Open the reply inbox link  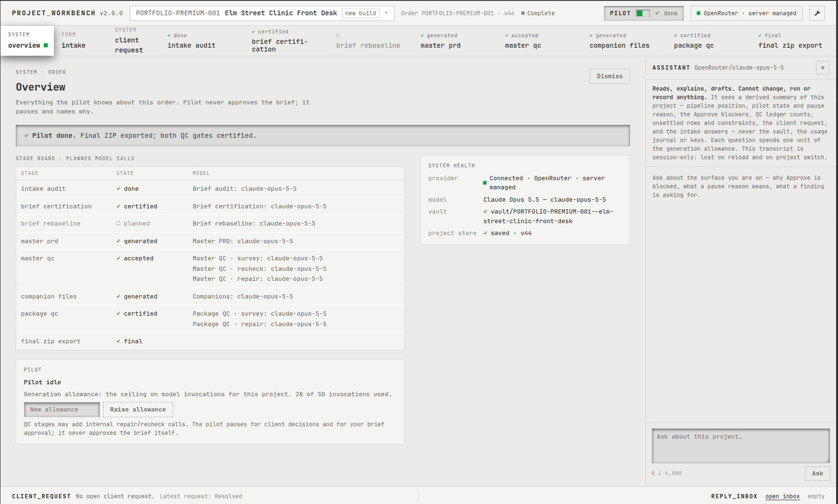point(782,496)
